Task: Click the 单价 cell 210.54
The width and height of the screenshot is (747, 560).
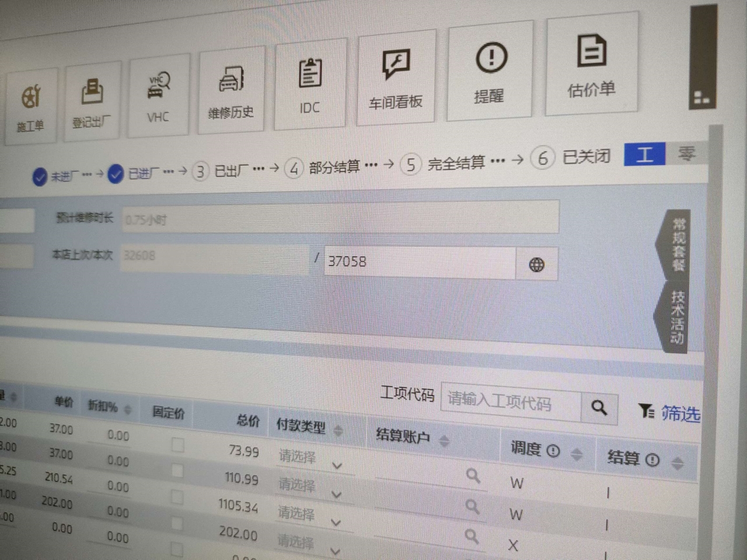Action: coord(59,478)
